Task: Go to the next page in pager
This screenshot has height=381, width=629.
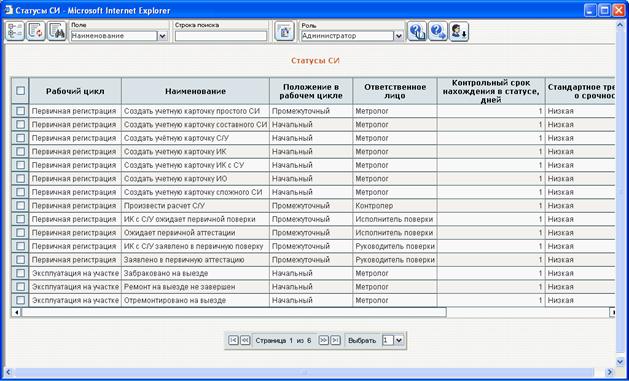Action: point(323,340)
